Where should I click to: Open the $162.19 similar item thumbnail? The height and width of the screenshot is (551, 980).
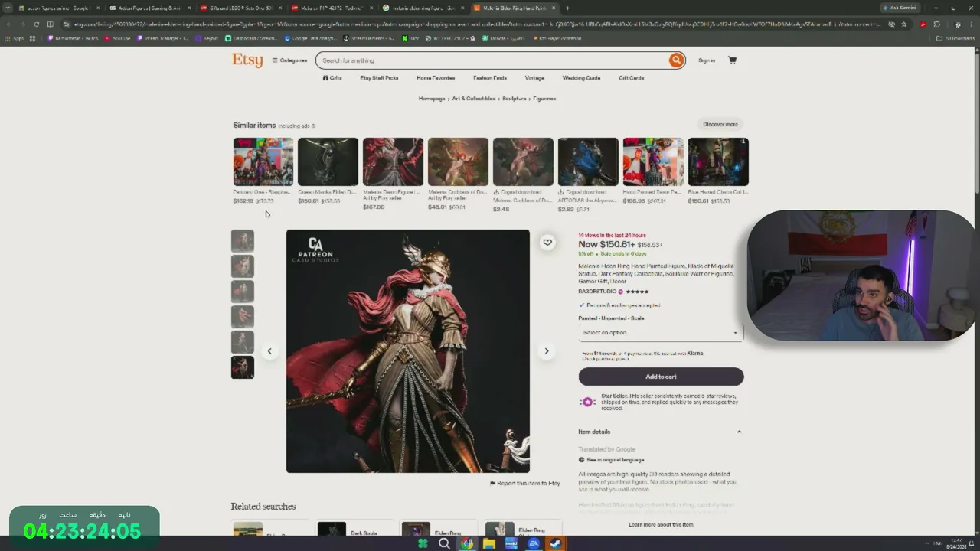coord(263,161)
